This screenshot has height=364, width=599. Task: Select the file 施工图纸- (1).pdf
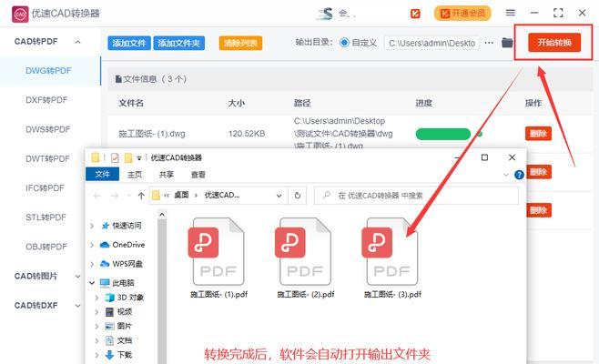point(218,258)
